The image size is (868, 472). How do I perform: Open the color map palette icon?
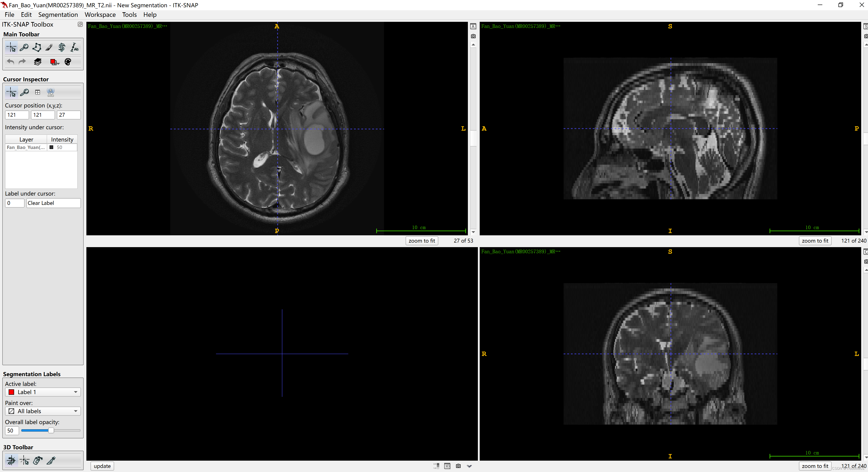68,62
